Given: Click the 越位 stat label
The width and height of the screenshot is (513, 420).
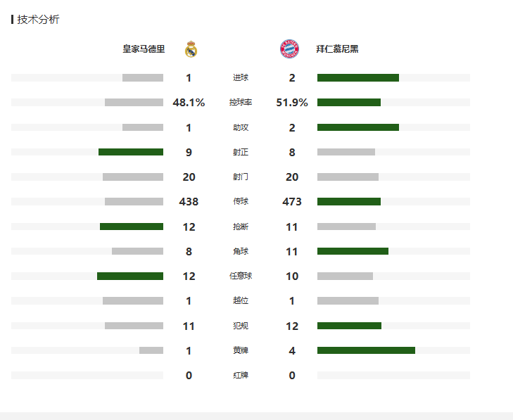Looking at the screenshot, I should click(240, 300).
